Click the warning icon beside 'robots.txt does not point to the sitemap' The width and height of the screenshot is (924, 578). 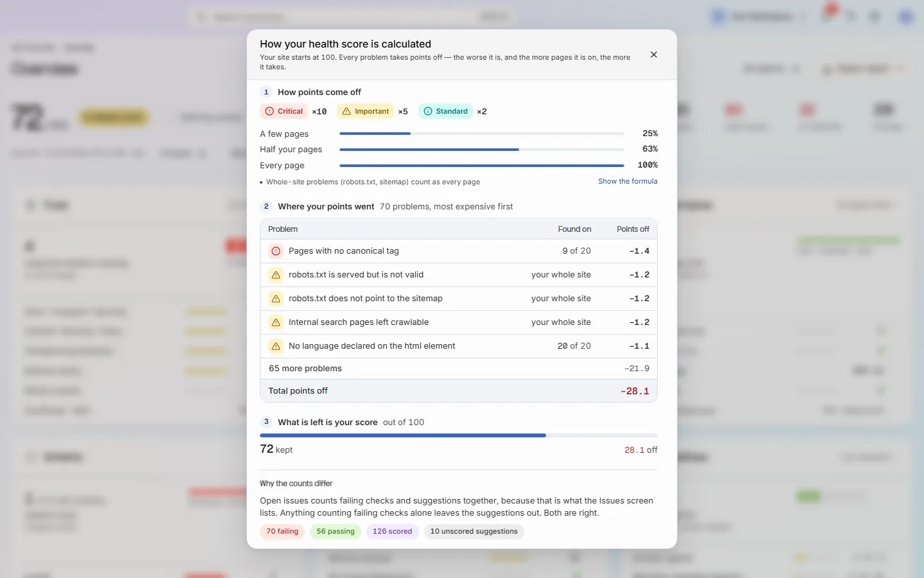click(276, 299)
